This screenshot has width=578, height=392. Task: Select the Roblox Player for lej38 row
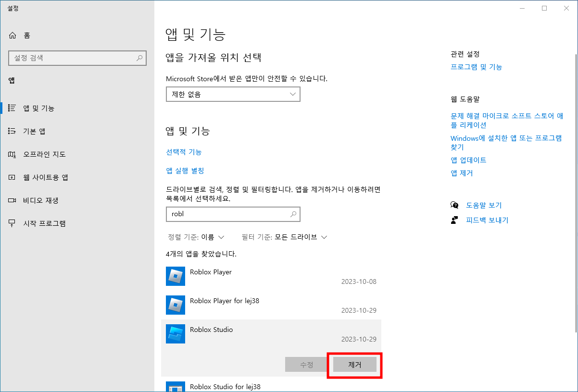(x=271, y=305)
